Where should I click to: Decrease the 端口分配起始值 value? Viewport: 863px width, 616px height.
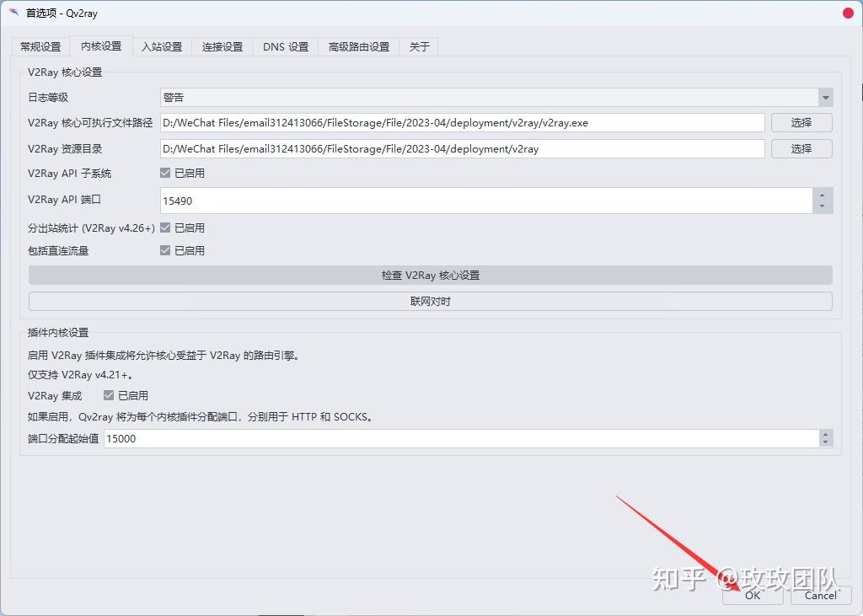click(x=825, y=443)
